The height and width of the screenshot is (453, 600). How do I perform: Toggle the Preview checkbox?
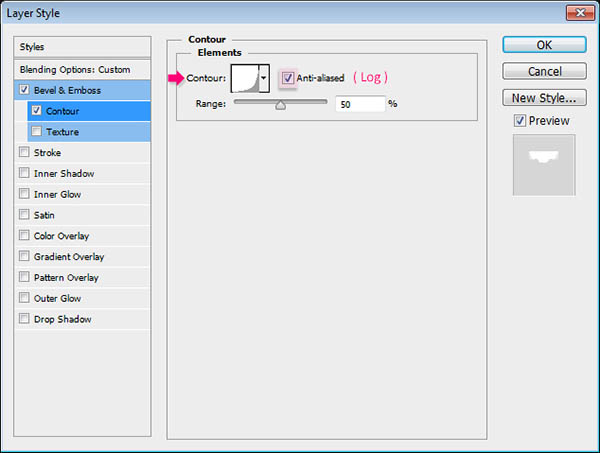[520, 121]
